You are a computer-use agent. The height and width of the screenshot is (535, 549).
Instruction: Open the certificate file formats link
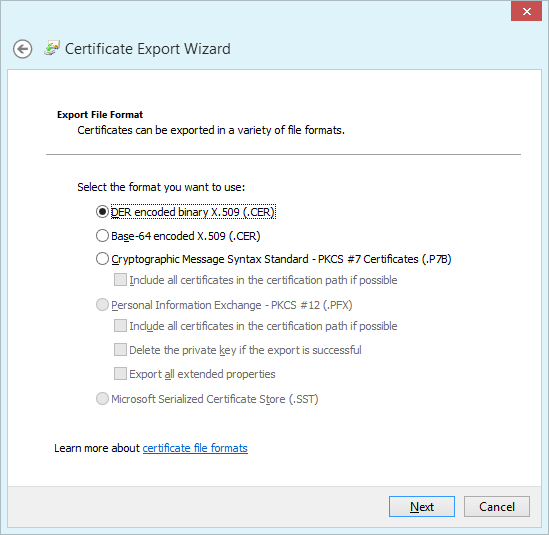click(195, 448)
